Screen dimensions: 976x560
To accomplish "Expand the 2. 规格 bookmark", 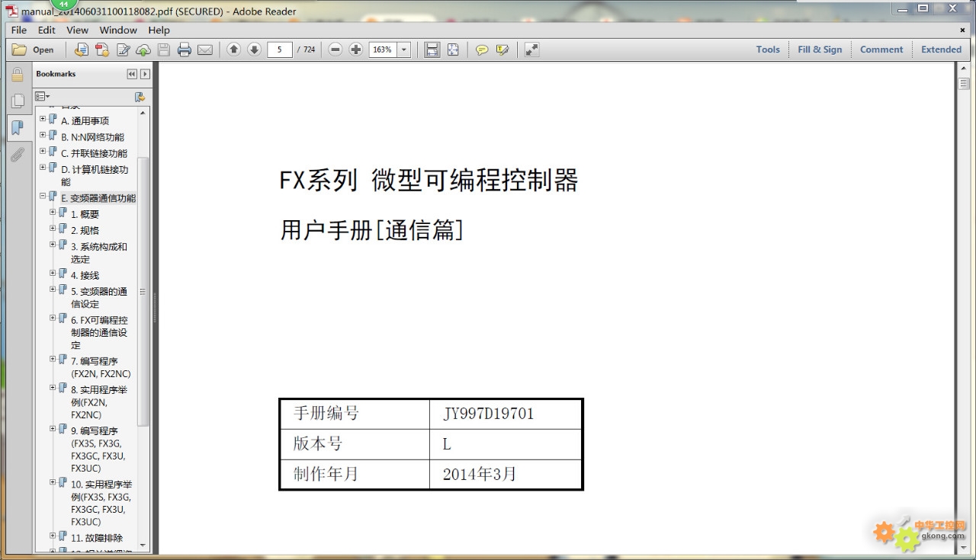I will pos(53,228).
